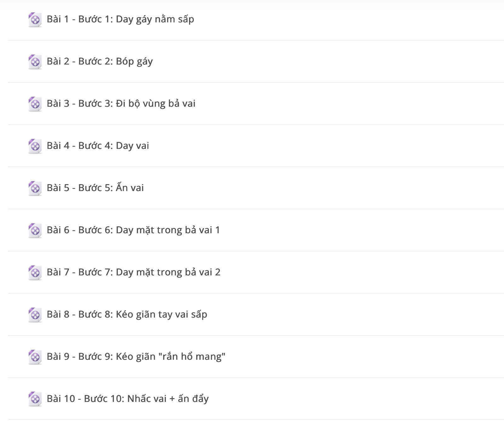This screenshot has height=423, width=504.
Task: Select the film icon for Bài 3
Action: [x=35, y=104]
